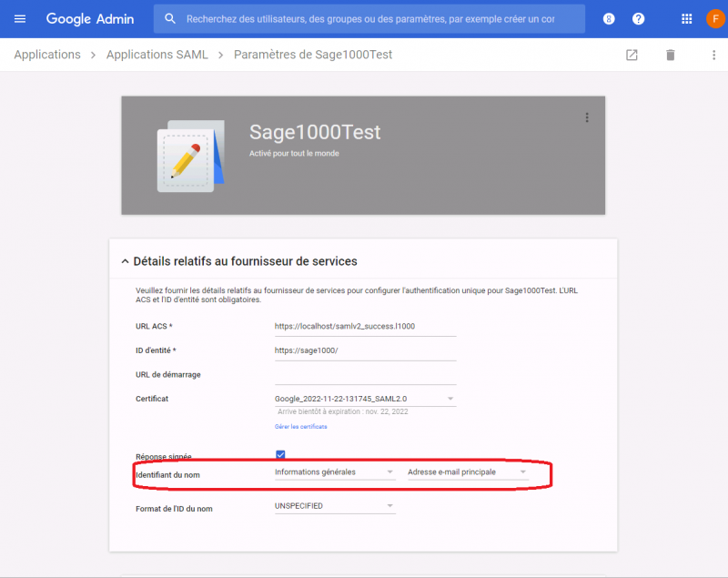Viewport: 728px width, 578px height.
Task: Open the Informations générales dropdown
Action: (x=335, y=472)
